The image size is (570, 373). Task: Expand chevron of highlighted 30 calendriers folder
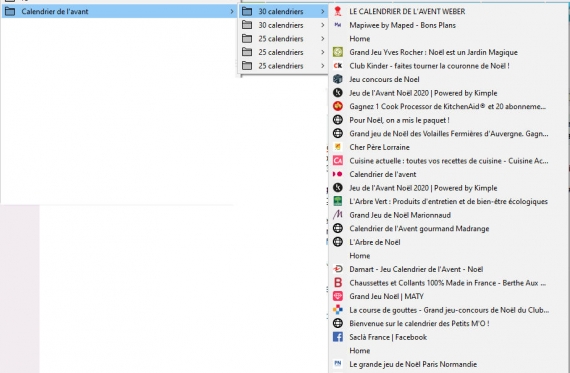(322, 11)
